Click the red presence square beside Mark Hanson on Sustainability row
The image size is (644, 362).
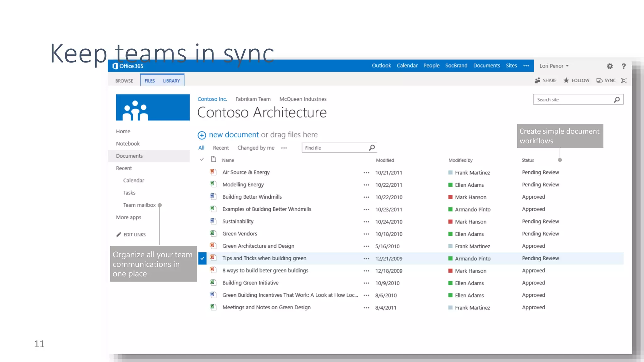coord(450,222)
